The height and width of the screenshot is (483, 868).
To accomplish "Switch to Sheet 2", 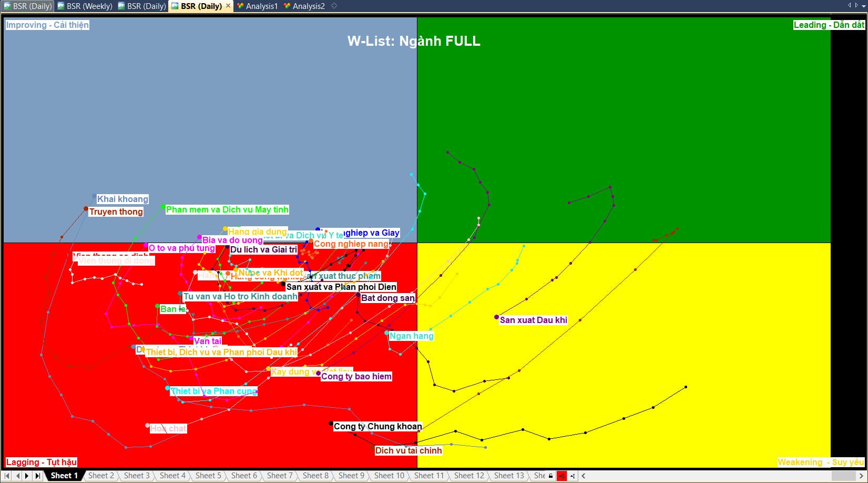I will tap(101, 476).
